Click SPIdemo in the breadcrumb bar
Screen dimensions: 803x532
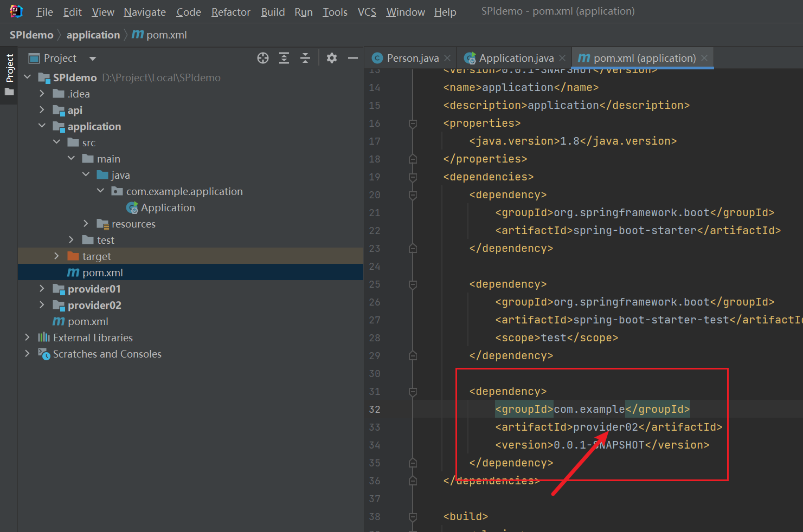point(31,35)
